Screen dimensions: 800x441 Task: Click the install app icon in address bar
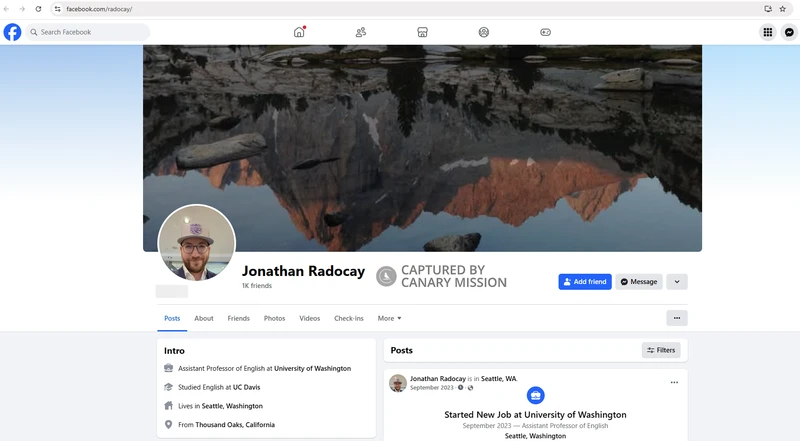768,9
